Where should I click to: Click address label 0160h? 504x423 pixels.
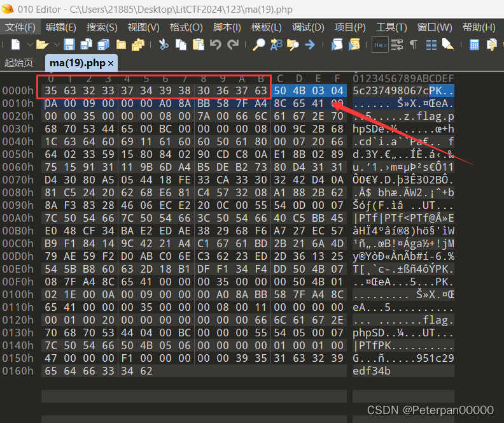18,371
